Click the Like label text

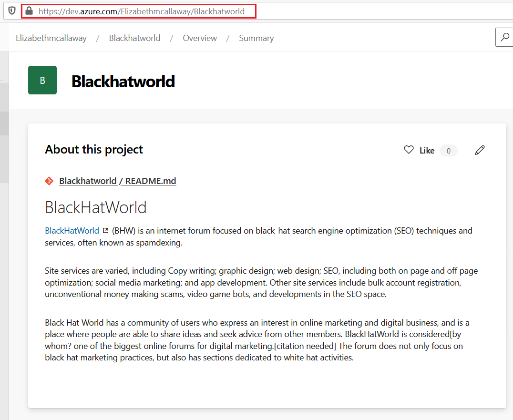point(427,151)
